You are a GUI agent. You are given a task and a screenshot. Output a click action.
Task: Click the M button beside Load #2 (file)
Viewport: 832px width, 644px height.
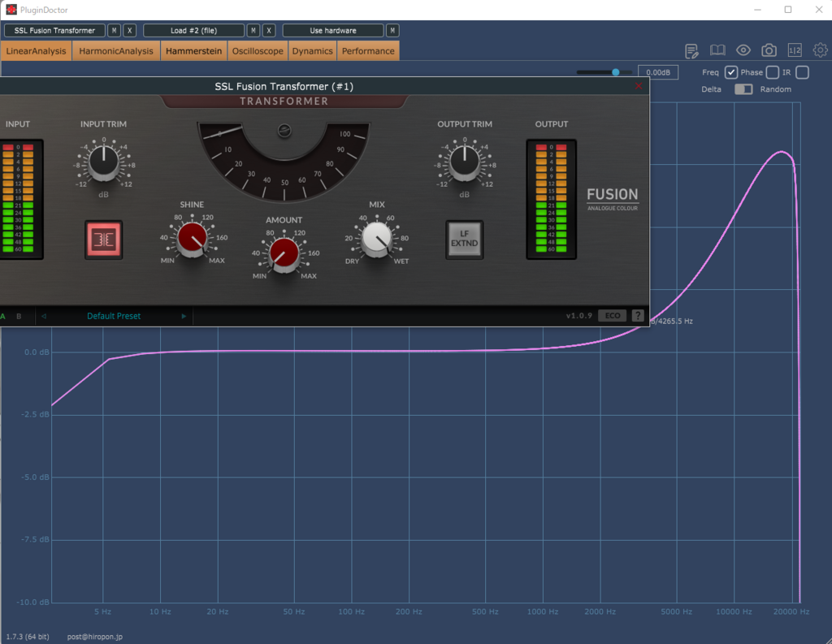tap(253, 31)
